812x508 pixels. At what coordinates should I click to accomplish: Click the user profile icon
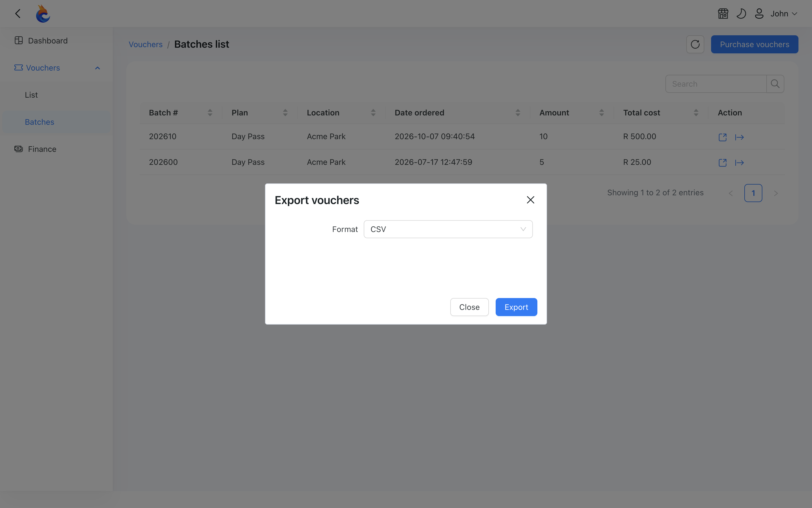click(759, 14)
